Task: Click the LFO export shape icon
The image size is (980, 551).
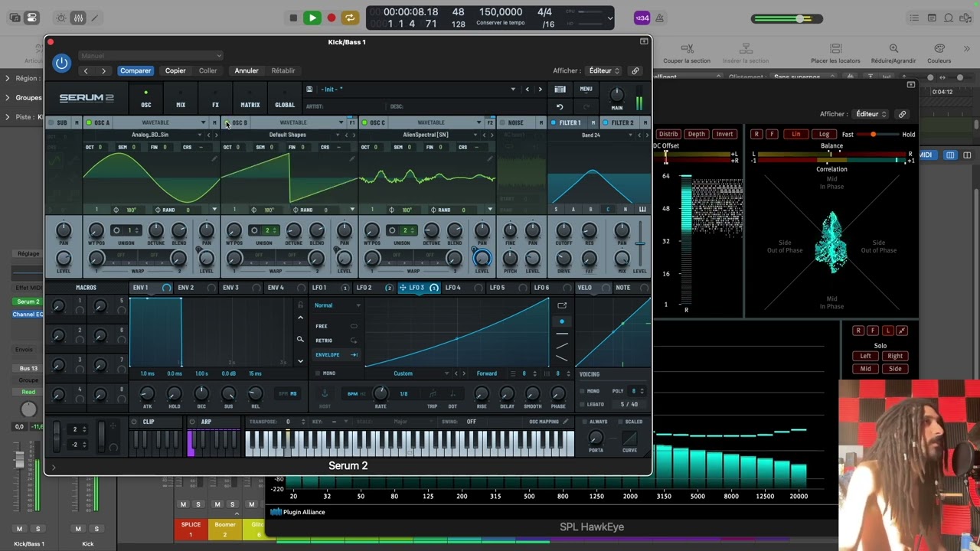Action: pyautogui.click(x=562, y=305)
